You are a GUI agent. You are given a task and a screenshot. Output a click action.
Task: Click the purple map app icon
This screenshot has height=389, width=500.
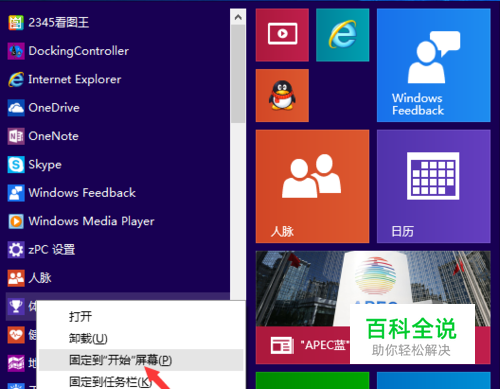16,363
